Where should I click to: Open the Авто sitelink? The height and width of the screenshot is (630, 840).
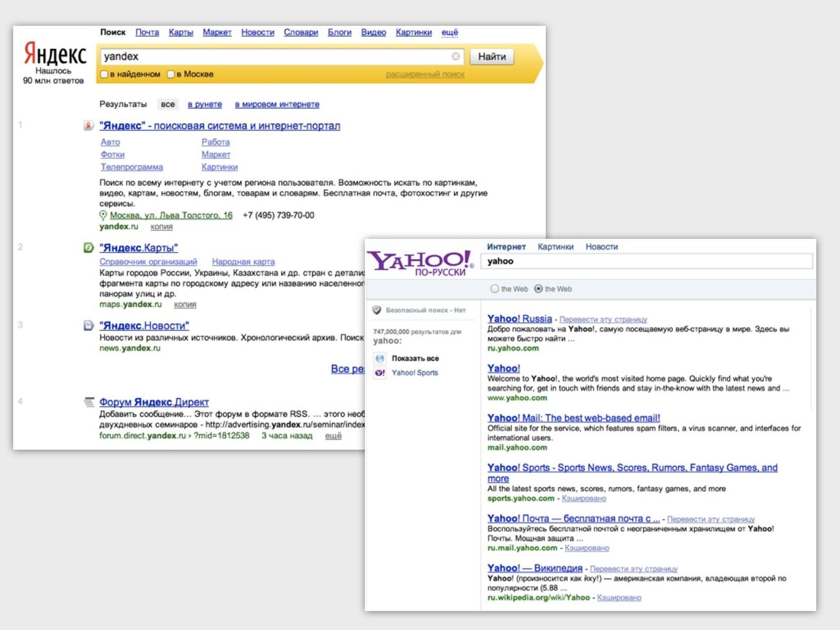(110, 142)
